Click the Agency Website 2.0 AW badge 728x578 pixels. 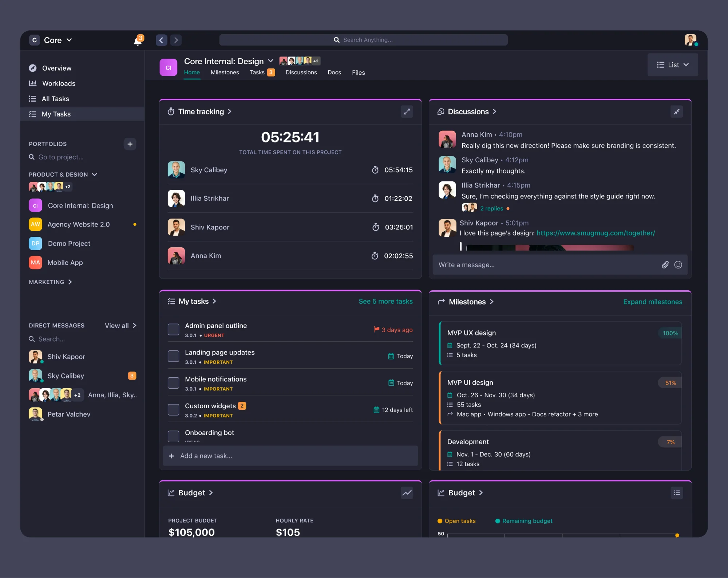(x=35, y=224)
